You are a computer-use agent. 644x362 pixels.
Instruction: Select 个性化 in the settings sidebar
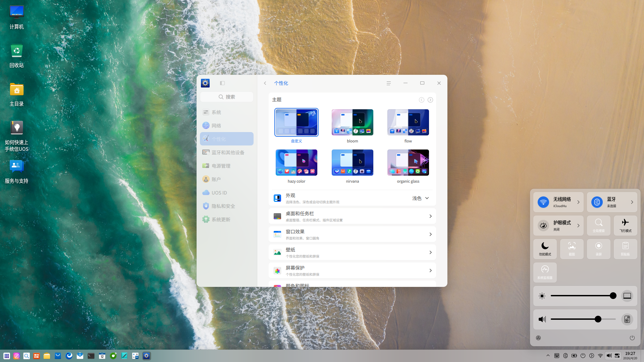pos(227,139)
